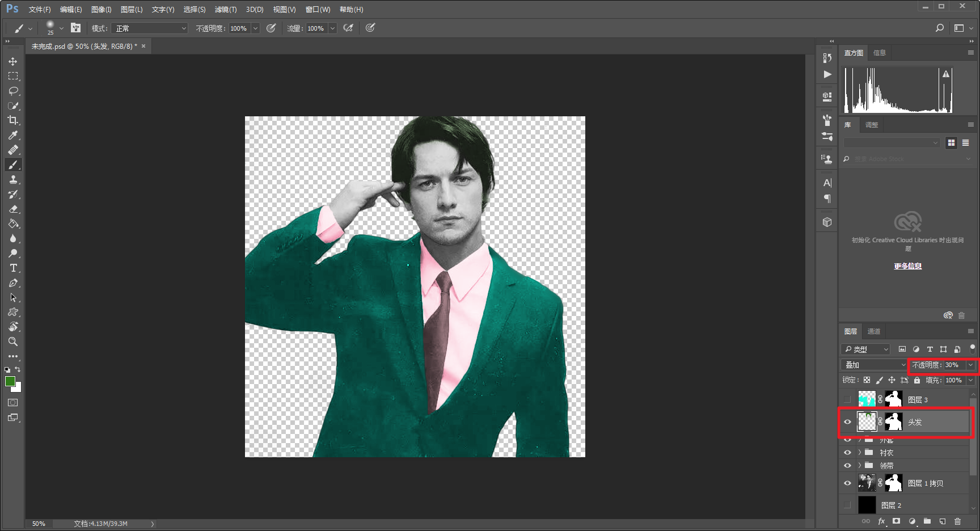The image size is (980, 531).
Task: Open the brush mode 正常 dropdown
Action: click(x=149, y=28)
